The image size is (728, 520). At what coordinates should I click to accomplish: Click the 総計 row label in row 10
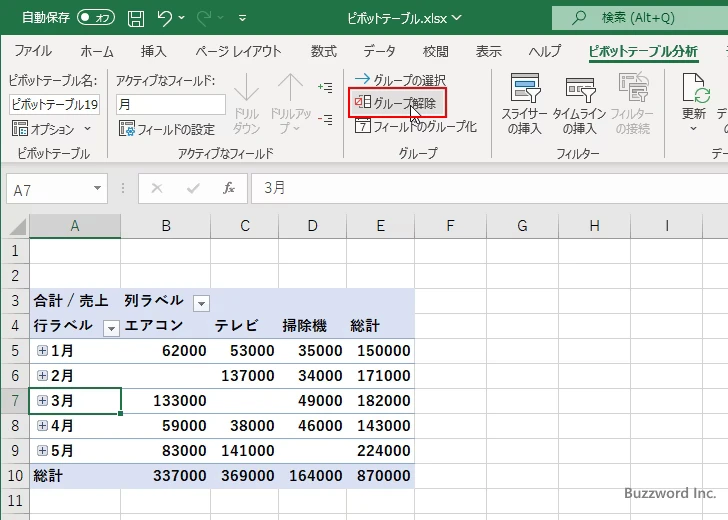click(75, 475)
